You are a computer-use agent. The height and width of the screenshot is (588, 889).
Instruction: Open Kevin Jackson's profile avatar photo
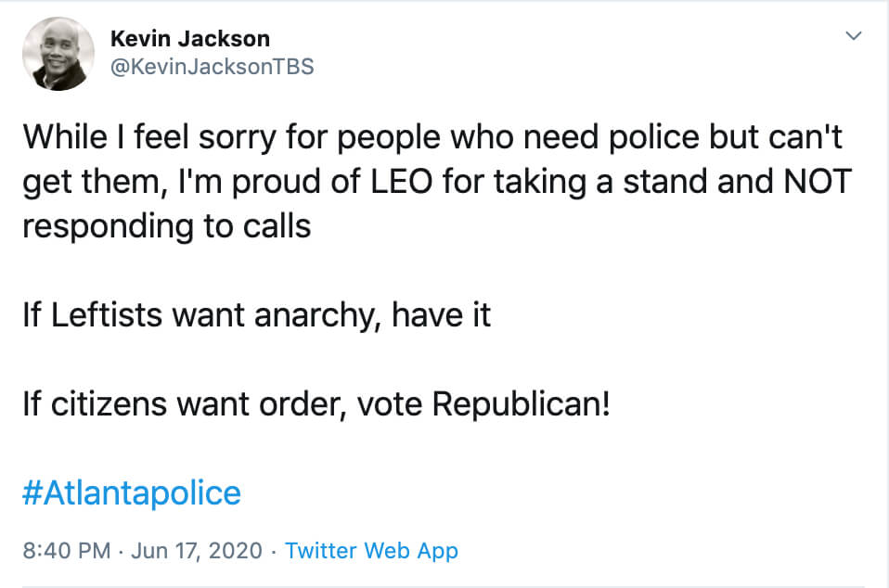point(58,54)
